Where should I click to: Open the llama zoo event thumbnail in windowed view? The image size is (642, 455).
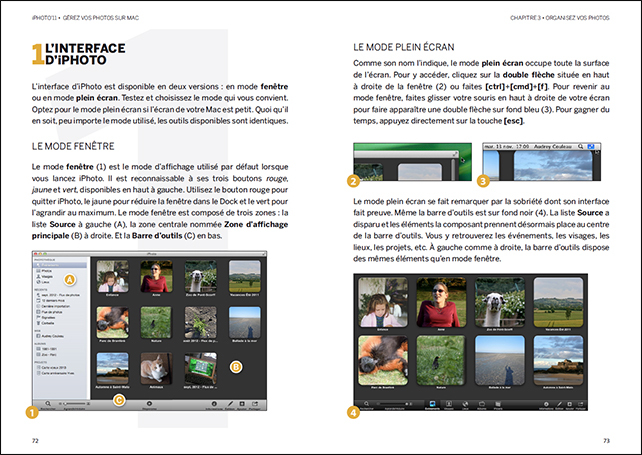(x=200, y=276)
